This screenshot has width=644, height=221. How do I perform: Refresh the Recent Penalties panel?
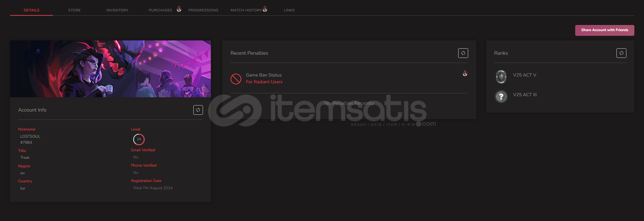coord(463,53)
